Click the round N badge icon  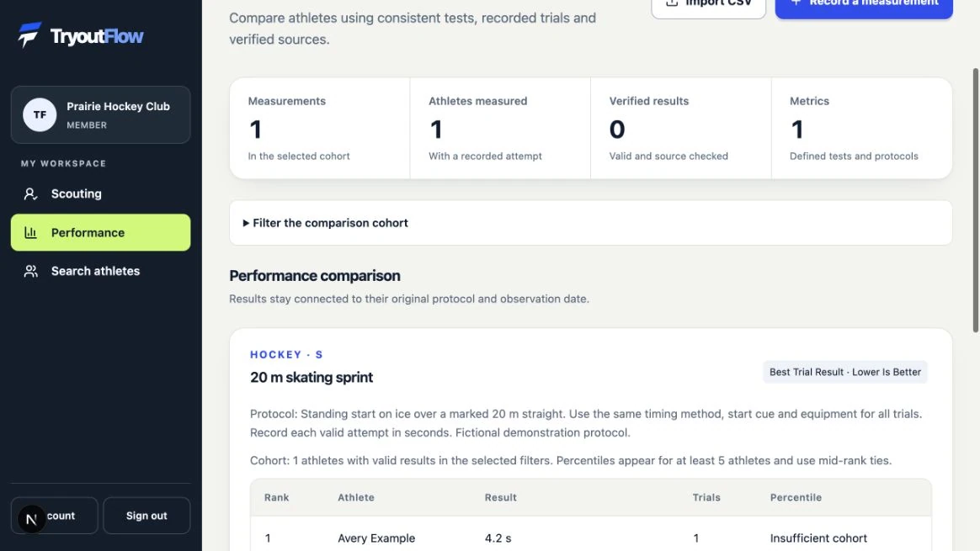[x=31, y=519]
